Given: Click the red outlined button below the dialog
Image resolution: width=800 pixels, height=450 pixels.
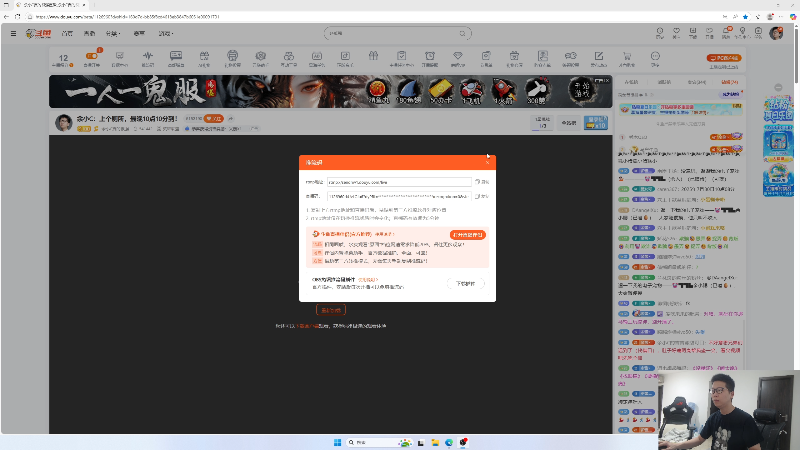Looking at the screenshot, I should tap(331, 310).
